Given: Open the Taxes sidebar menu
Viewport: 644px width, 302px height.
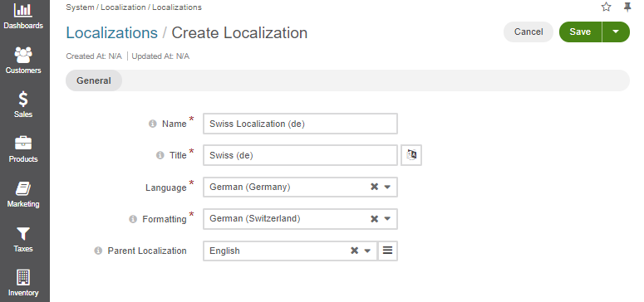Looking at the screenshot, I should coord(23,239).
